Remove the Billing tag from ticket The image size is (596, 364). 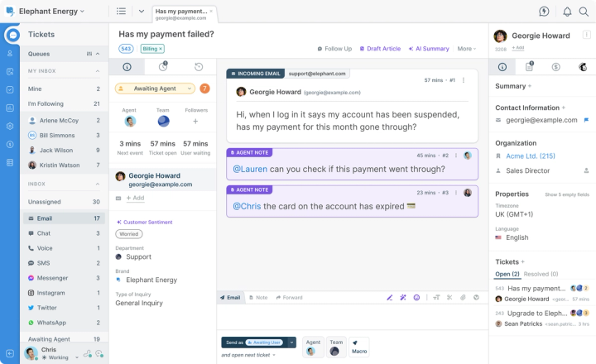tap(161, 49)
